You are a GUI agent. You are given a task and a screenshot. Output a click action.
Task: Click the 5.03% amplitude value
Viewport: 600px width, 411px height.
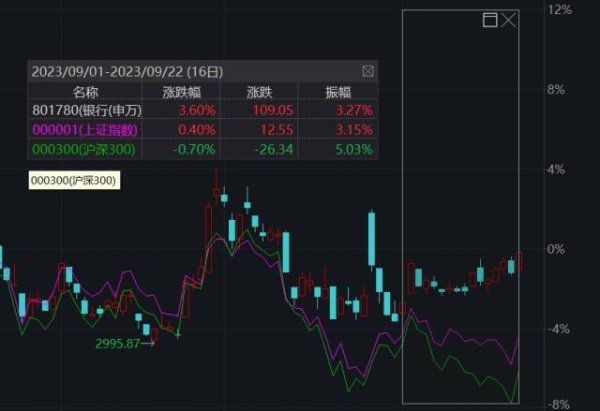coord(354,149)
